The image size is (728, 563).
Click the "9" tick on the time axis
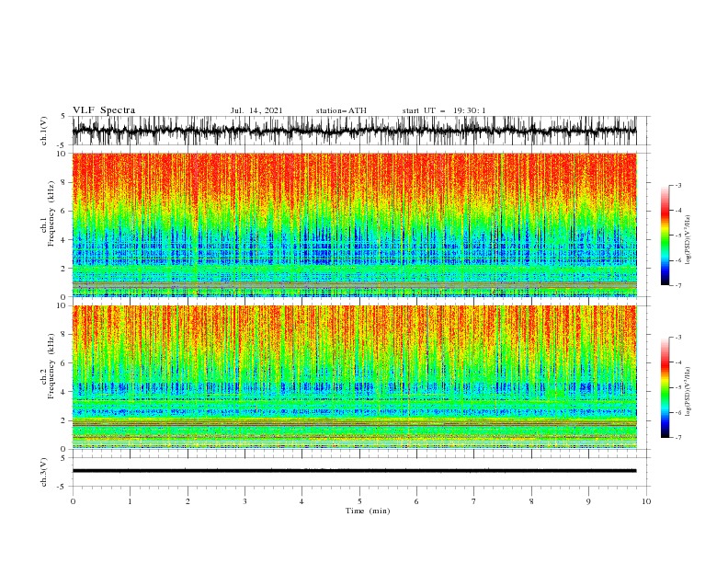pos(588,501)
